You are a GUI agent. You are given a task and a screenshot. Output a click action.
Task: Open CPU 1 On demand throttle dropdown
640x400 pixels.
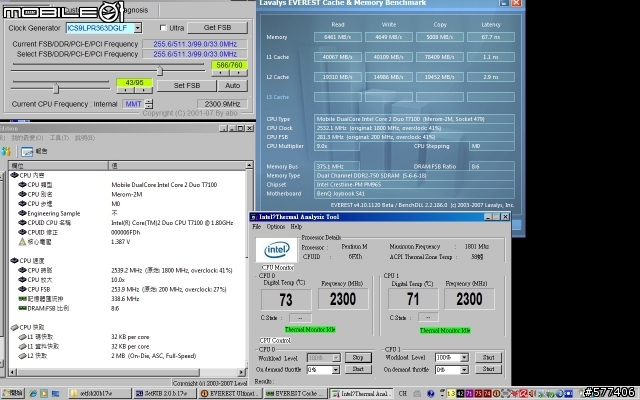pyautogui.click(x=464, y=370)
